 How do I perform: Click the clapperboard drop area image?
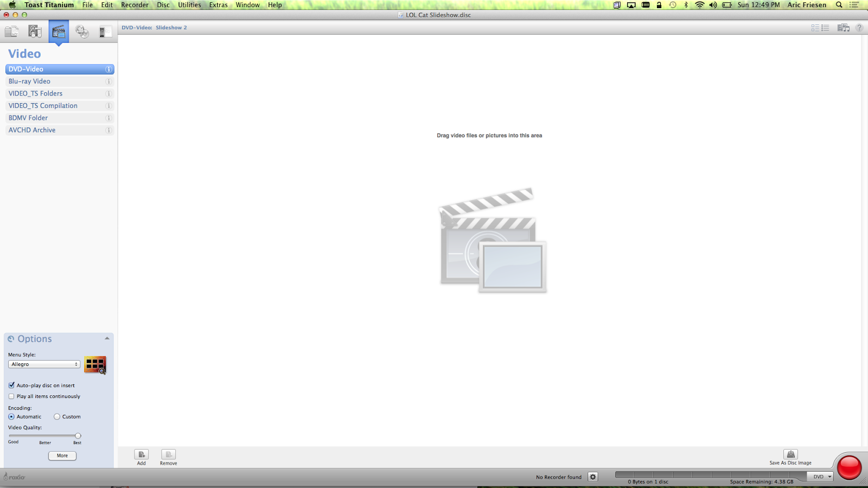[x=493, y=240]
